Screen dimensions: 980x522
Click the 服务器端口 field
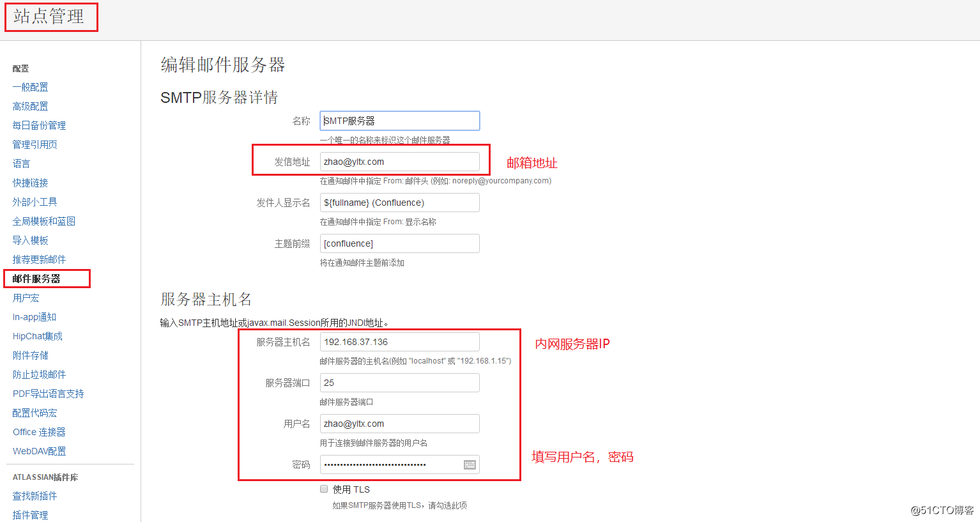pos(400,383)
